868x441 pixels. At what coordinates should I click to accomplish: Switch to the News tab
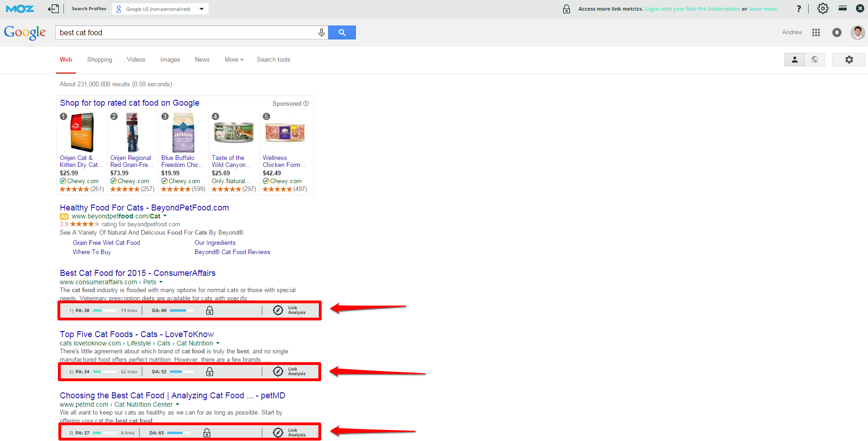pos(202,59)
